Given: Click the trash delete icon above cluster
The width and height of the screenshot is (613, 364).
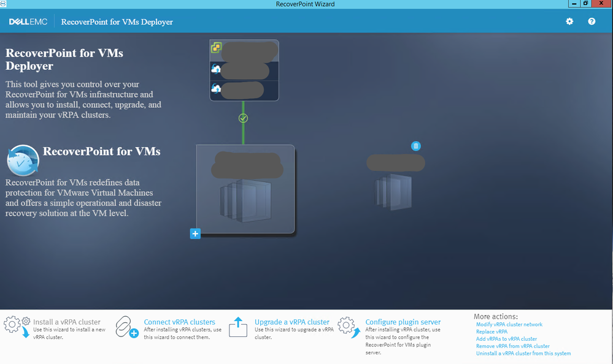Looking at the screenshot, I should (416, 146).
